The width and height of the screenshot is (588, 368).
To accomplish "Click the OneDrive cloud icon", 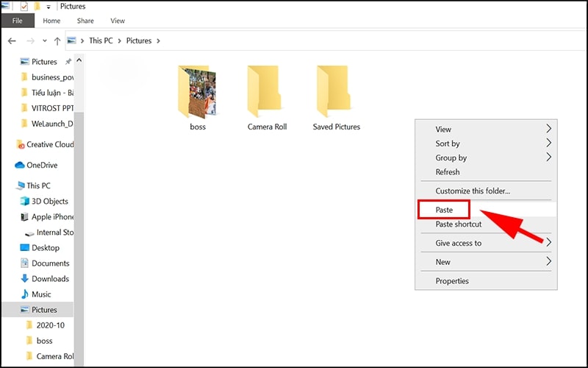I will pos(20,165).
